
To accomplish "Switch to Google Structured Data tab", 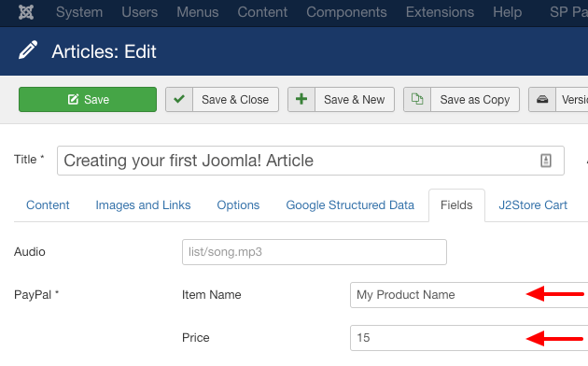I will click(x=350, y=205).
